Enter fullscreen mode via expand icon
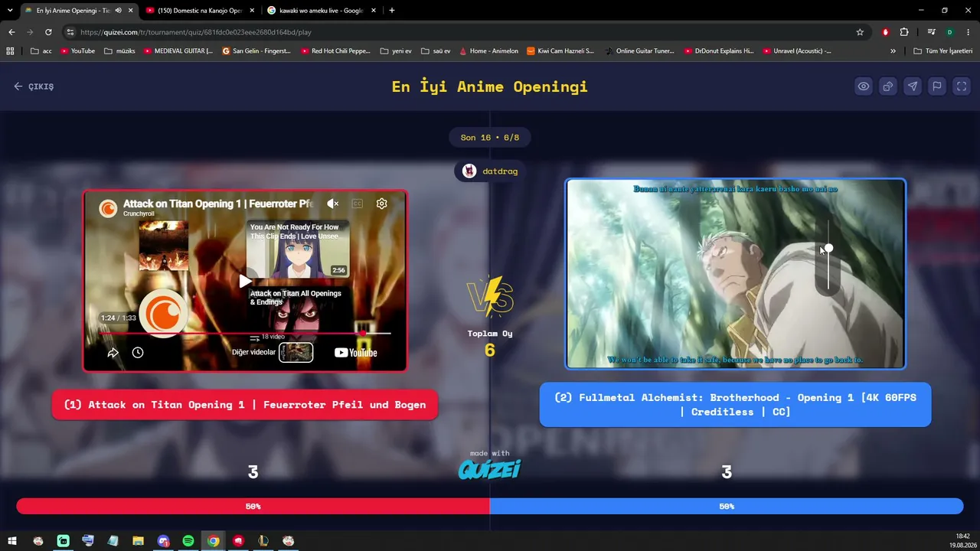 click(x=962, y=86)
